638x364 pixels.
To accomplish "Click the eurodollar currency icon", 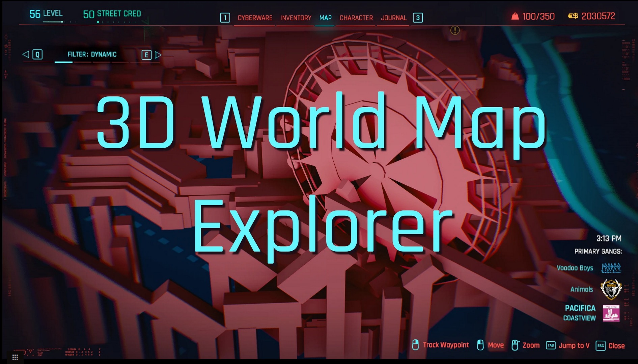I will [x=573, y=16].
